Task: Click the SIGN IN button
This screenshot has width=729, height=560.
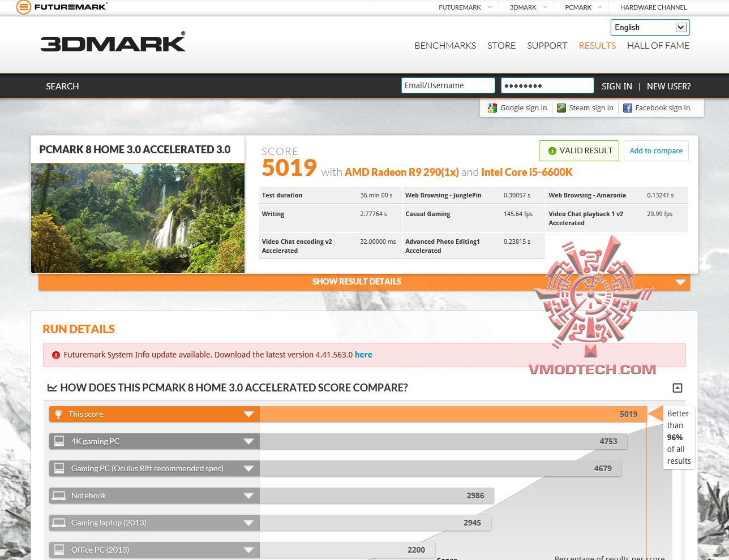Action: point(617,87)
